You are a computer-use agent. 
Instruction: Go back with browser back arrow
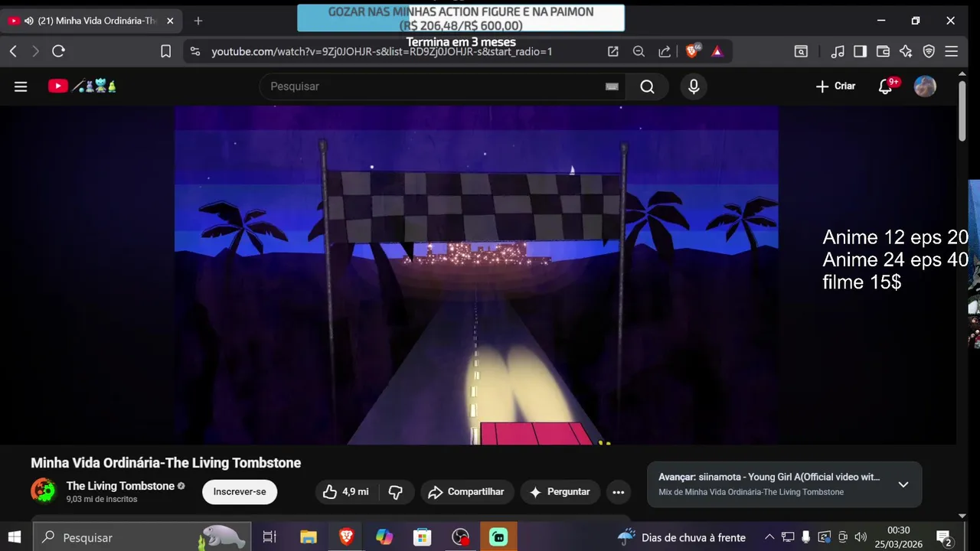pyautogui.click(x=14, y=51)
